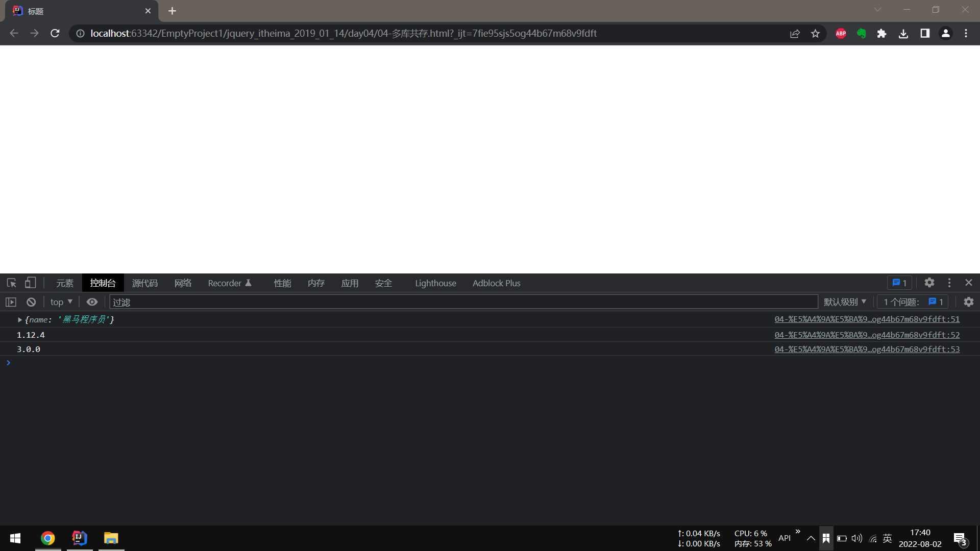Open the source link ending in :51
This screenshot has height=551, width=980.
coord(867,319)
